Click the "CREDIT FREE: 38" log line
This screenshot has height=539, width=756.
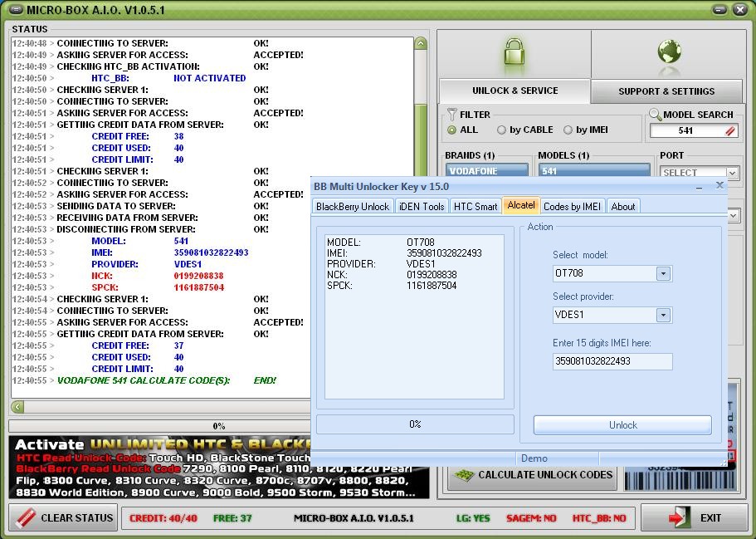click(x=138, y=136)
